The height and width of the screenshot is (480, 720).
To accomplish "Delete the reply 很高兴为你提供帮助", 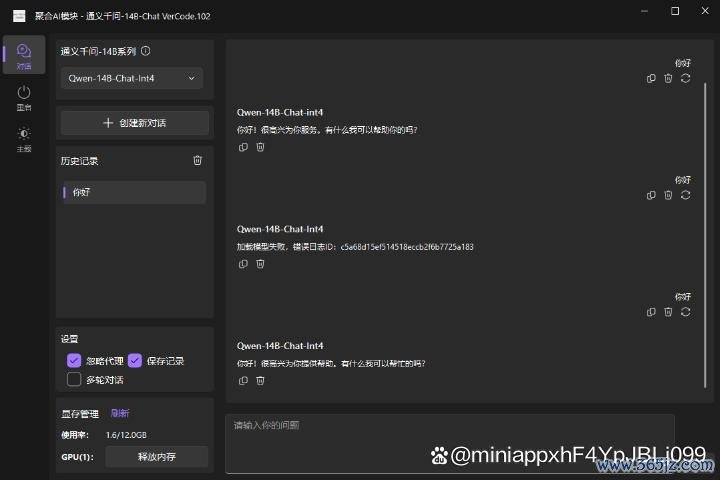I will pyautogui.click(x=260, y=380).
